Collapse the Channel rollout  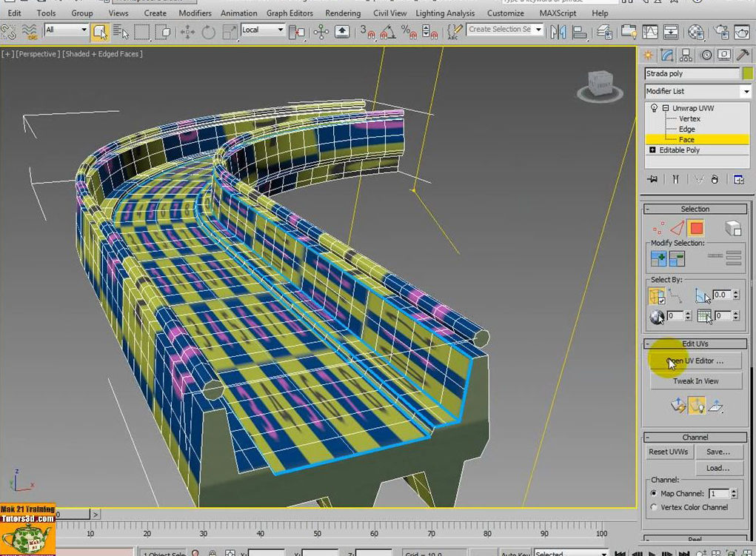695,438
